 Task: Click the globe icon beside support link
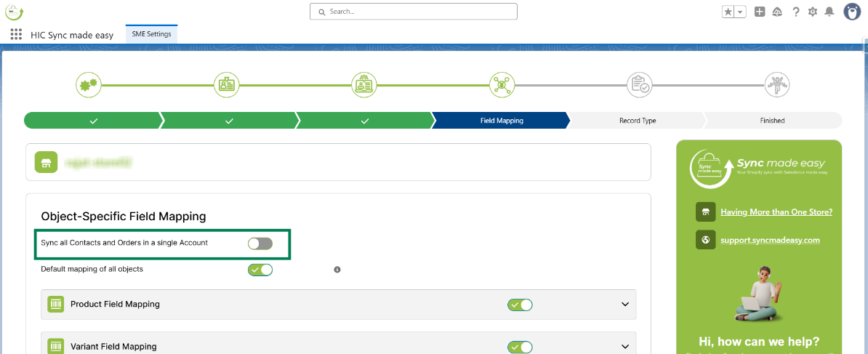coord(705,240)
